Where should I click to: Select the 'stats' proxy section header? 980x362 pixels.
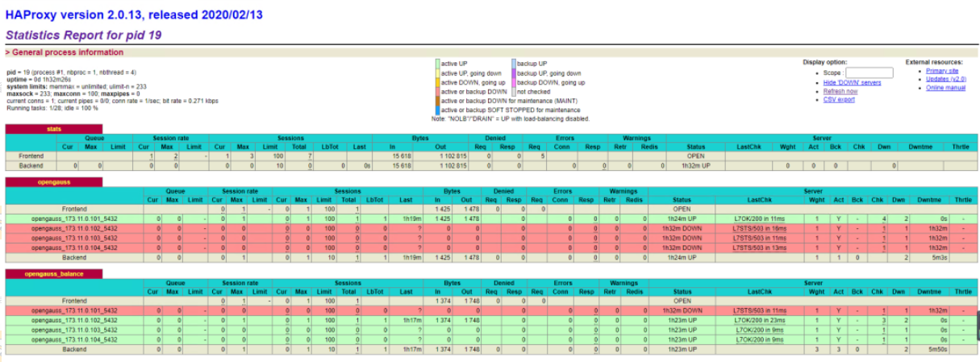[x=54, y=128]
